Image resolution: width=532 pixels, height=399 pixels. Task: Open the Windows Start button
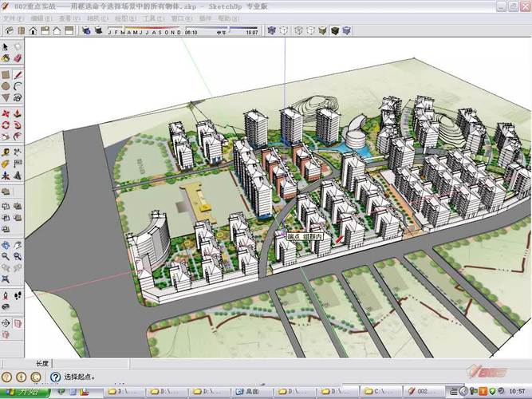coord(25,392)
